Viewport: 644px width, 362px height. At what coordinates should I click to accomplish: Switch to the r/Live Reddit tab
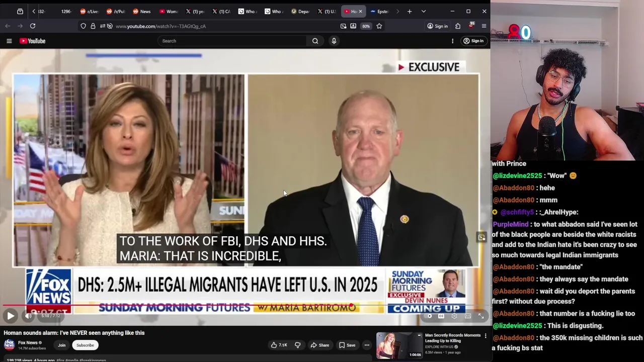[90, 11]
